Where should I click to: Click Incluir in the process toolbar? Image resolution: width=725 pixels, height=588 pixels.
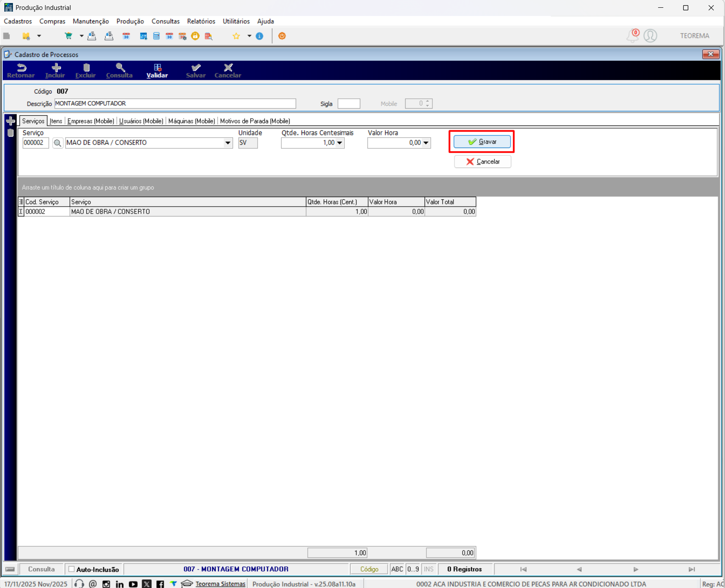(x=55, y=71)
